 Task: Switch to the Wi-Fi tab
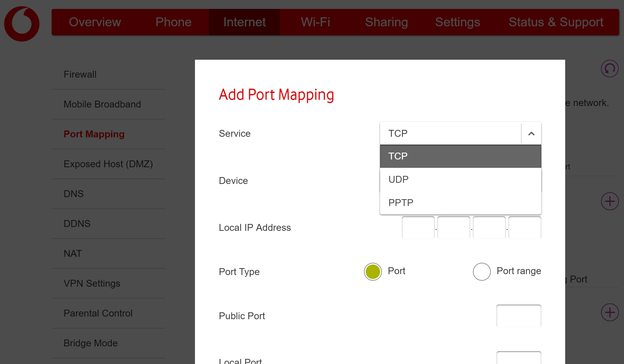coord(316,22)
